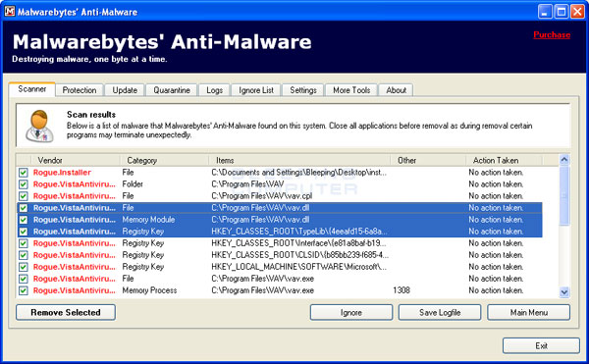Toggle checkbox for the Interface registry key row

pos(24,243)
